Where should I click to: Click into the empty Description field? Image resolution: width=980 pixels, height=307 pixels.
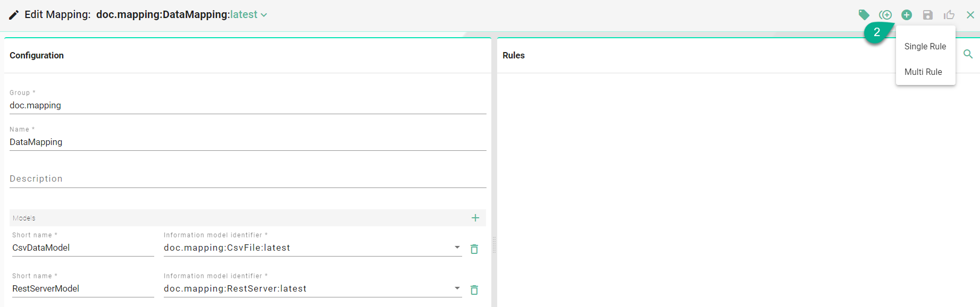[x=247, y=179]
